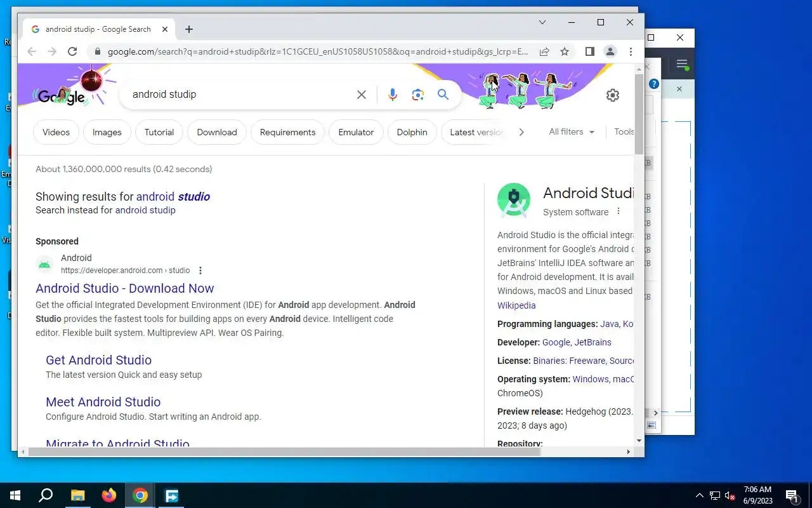Open Google developer link
Viewport: 812px width, 508px height.
point(556,342)
